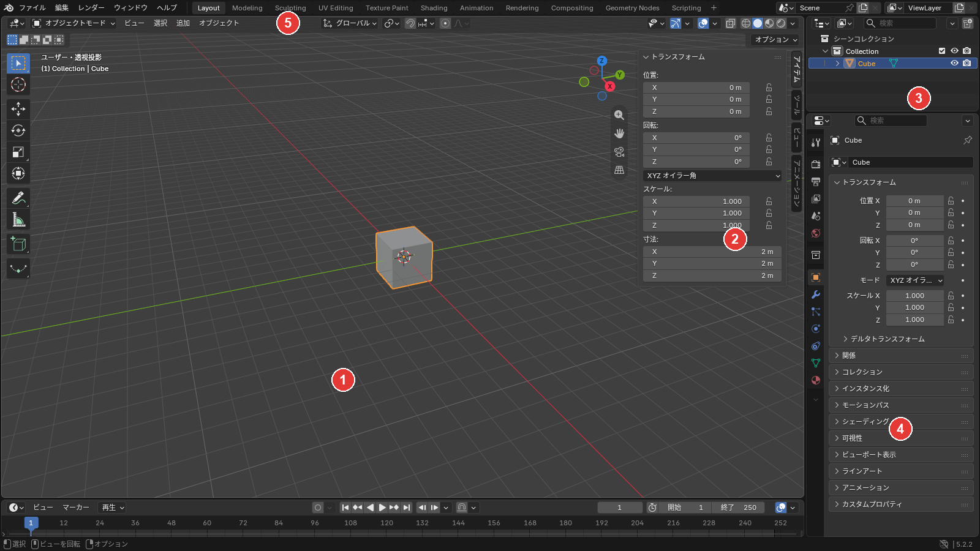Click the viewport pan hand icon
Image resolution: width=980 pixels, height=551 pixels.
tap(619, 133)
